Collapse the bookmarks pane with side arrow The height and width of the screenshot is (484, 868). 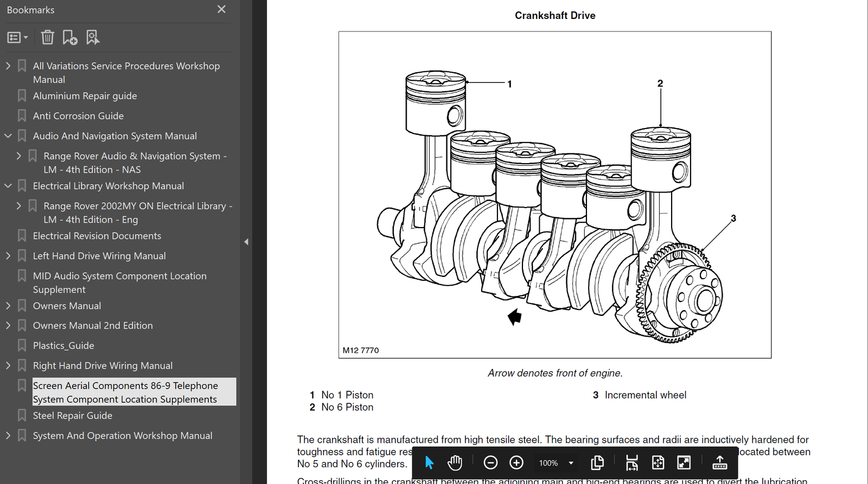point(246,242)
